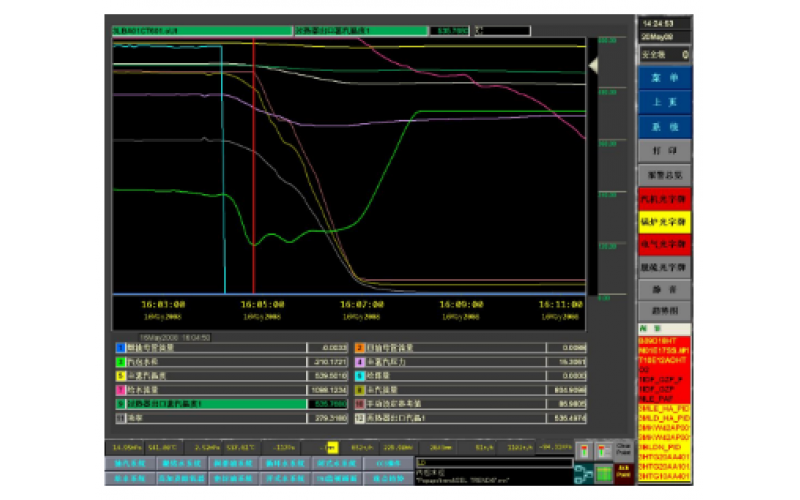Click the traffic-light icon beside Clear Point
The image size is (800, 500).
(603, 449)
